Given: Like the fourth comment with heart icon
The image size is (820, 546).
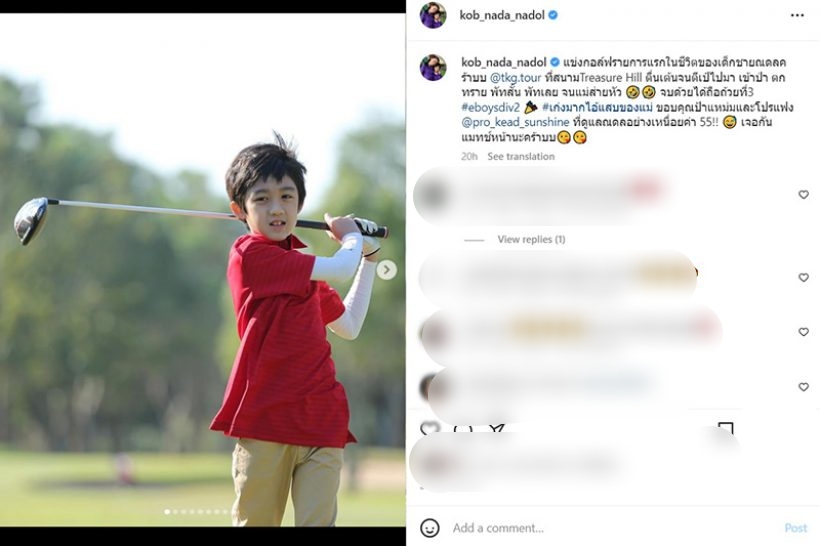Looking at the screenshot, I should 803,387.
